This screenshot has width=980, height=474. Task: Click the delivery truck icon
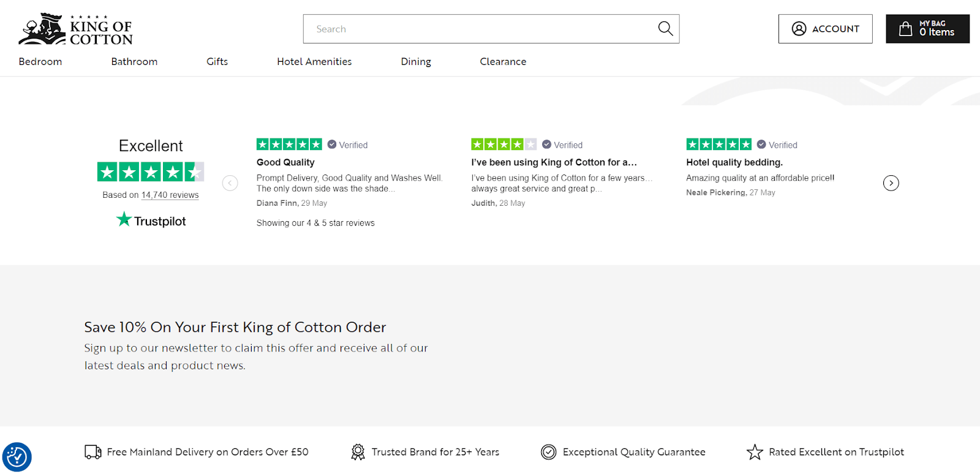[93, 452]
